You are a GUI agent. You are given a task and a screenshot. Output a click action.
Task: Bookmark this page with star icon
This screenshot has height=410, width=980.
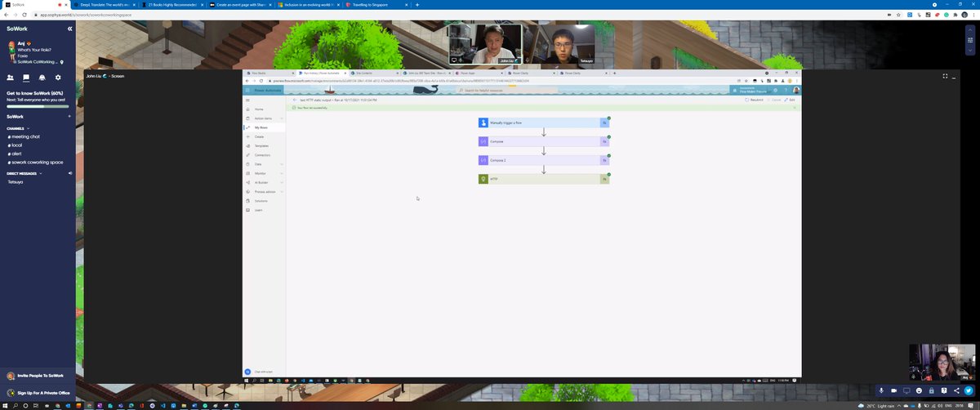click(x=898, y=15)
